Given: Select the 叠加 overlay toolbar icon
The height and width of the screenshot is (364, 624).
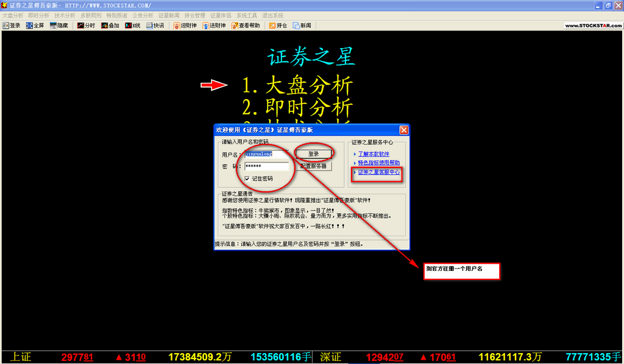Looking at the screenshot, I should [x=110, y=26].
